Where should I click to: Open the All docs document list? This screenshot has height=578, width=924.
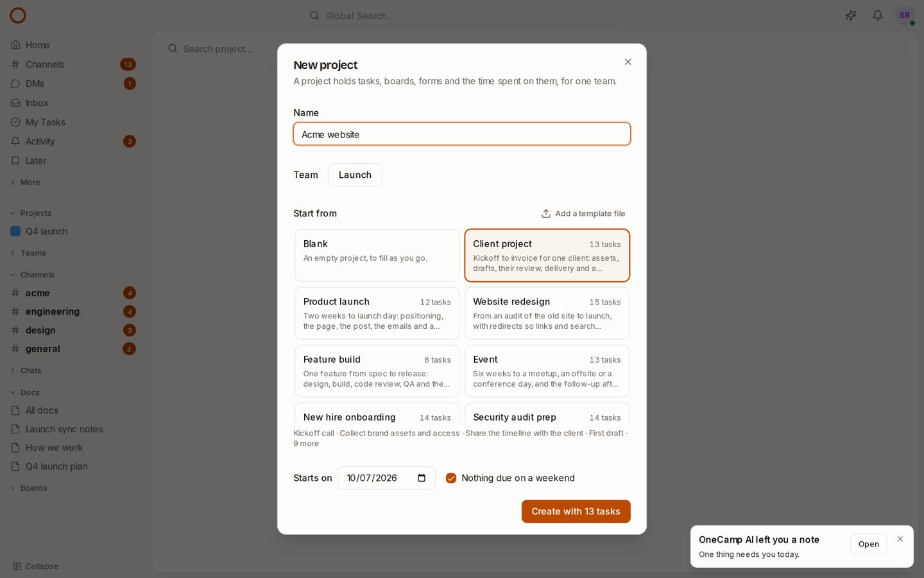pyautogui.click(x=73, y=410)
